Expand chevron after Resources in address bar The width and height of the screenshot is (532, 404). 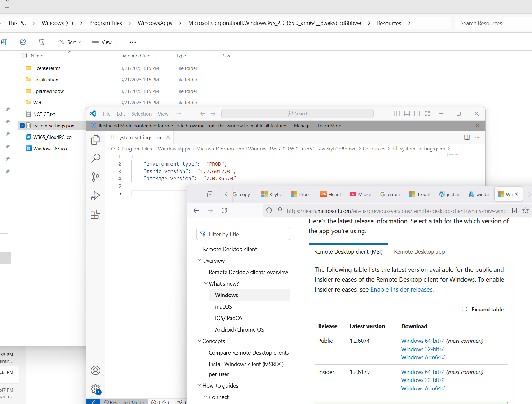(x=409, y=23)
